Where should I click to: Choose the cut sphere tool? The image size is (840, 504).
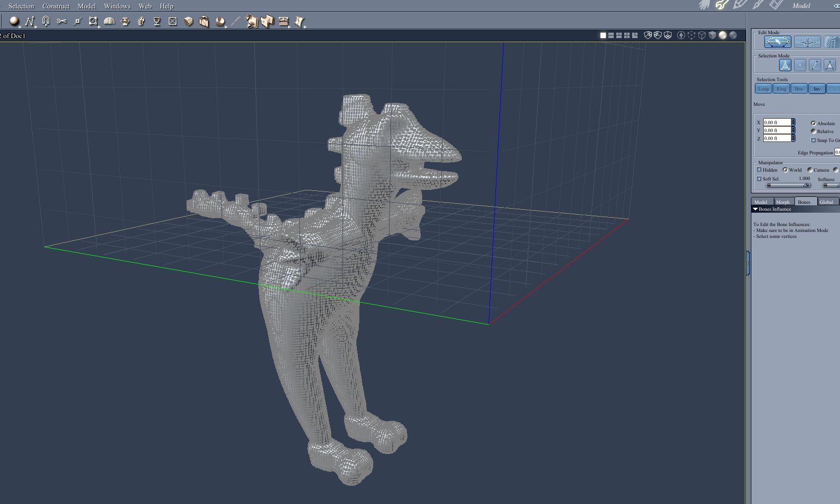pyautogui.click(x=220, y=21)
